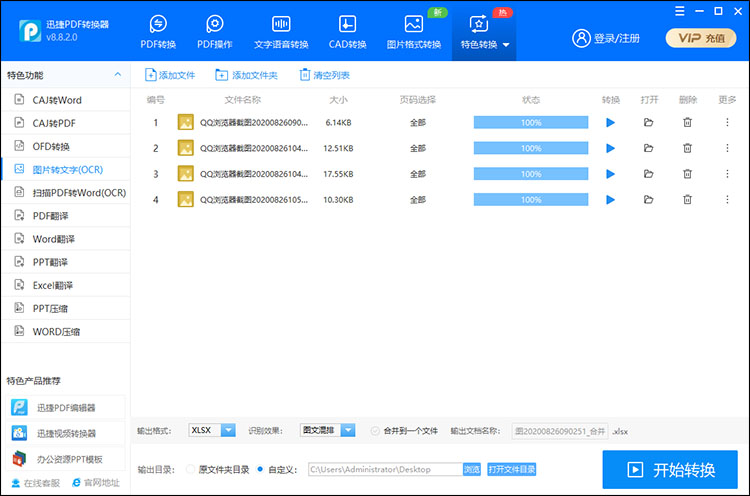Switch to CAD转换 tab
750x496 pixels.
pyautogui.click(x=347, y=32)
